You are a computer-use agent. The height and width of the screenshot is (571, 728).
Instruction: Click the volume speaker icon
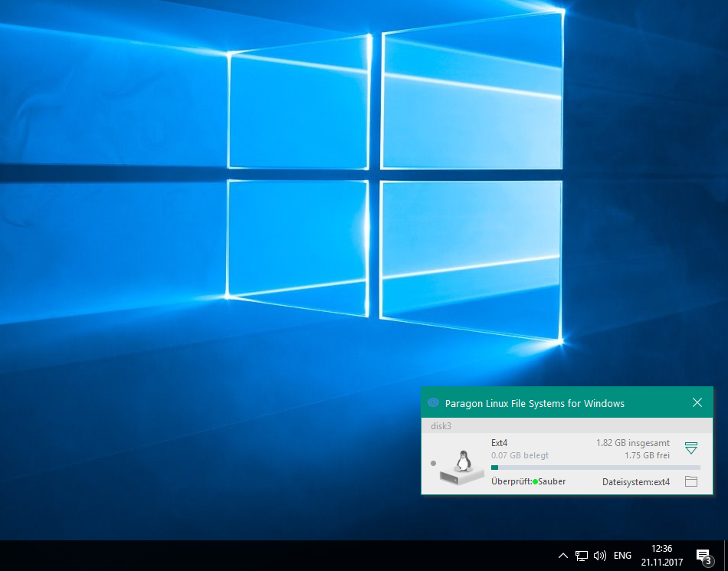point(600,556)
